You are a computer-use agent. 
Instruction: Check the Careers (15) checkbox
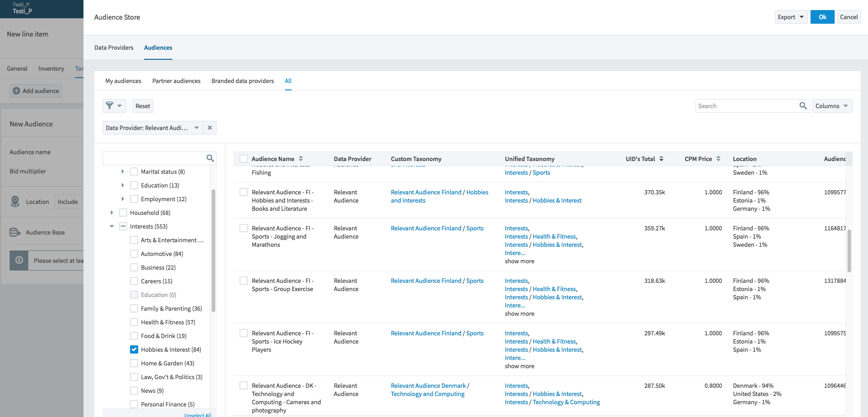[134, 281]
